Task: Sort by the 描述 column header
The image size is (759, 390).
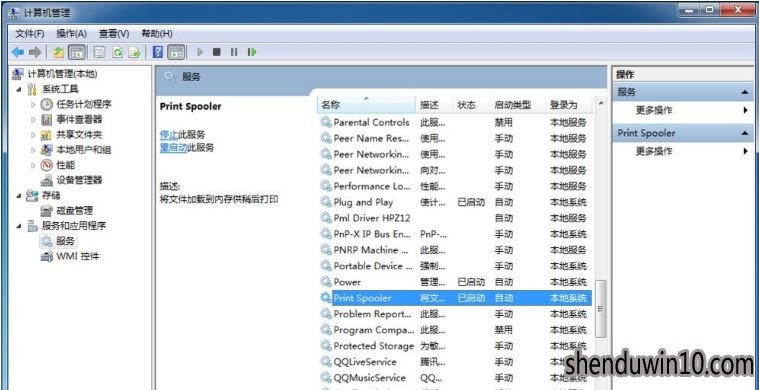Action: (x=435, y=105)
